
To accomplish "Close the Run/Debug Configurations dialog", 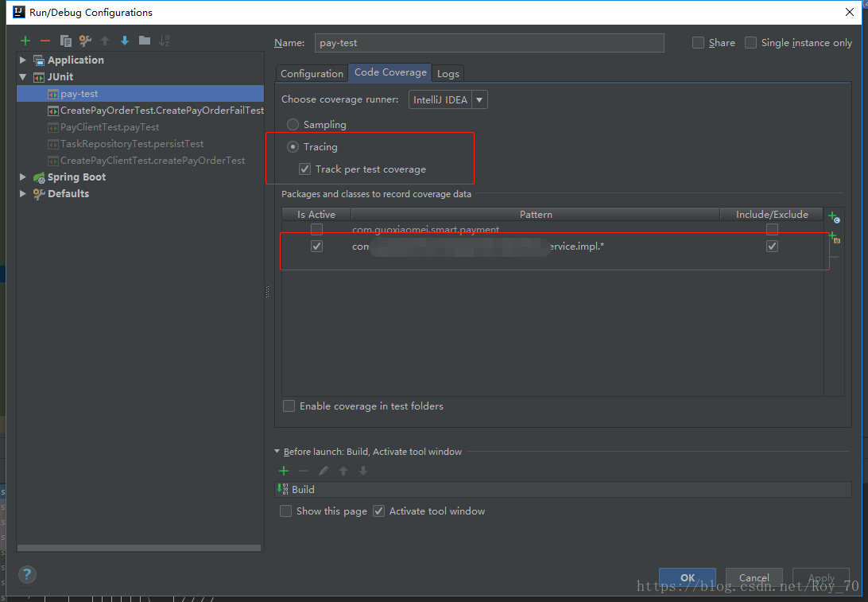I will (850, 12).
